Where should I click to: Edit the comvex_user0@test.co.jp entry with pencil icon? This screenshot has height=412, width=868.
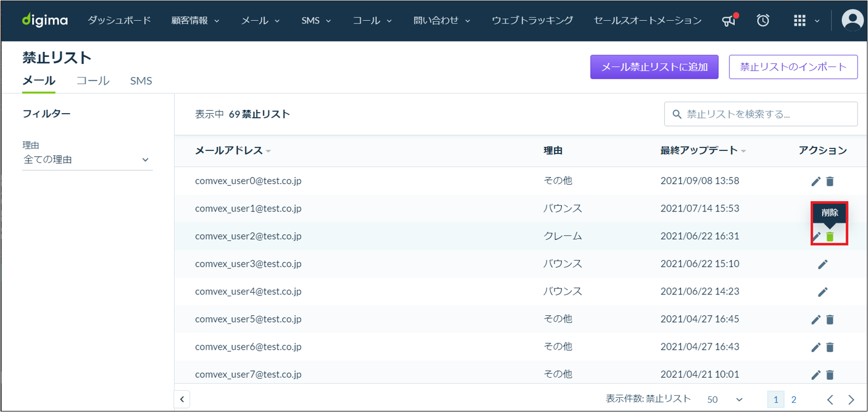[x=816, y=181]
